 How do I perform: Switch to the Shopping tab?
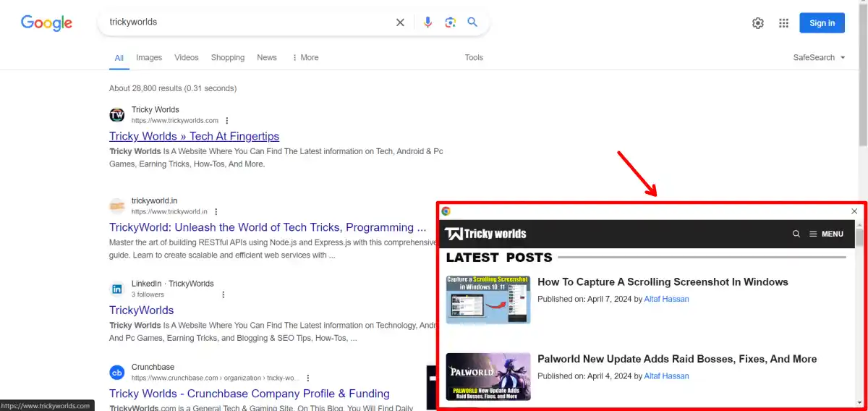coord(228,58)
